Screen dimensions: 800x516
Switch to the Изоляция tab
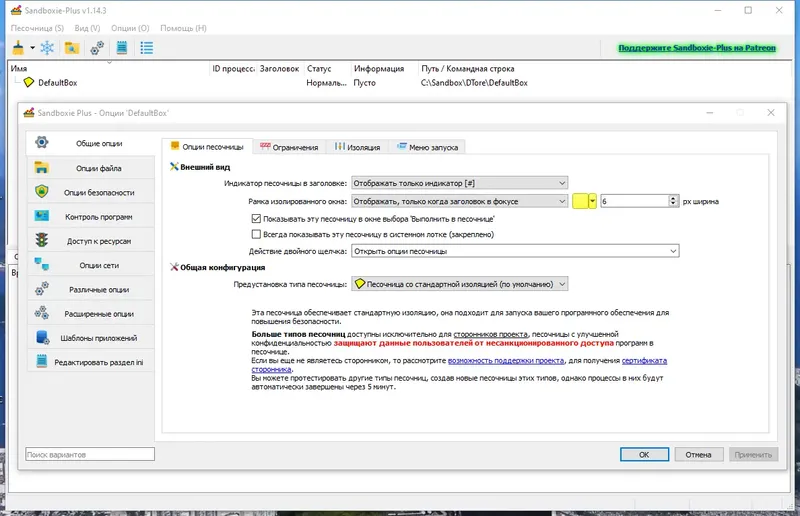click(x=357, y=147)
